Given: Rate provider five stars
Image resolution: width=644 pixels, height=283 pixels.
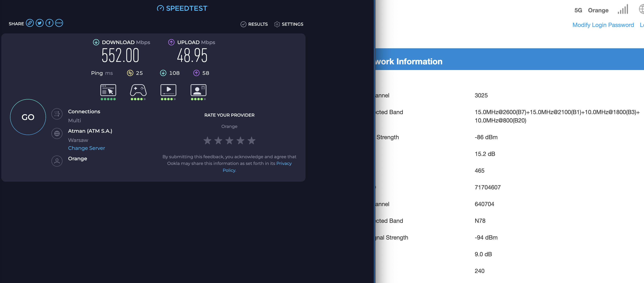Looking at the screenshot, I should pyautogui.click(x=252, y=140).
